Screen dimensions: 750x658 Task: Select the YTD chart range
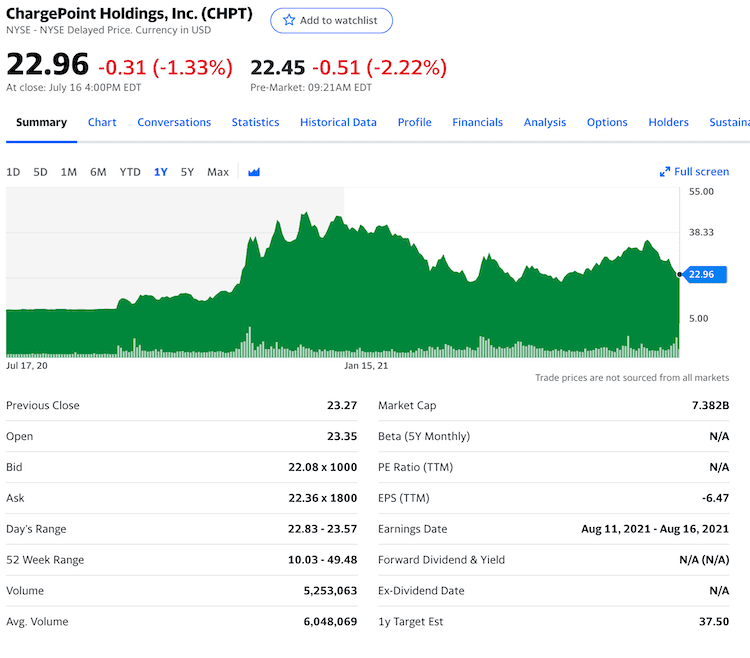coord(130,172)
